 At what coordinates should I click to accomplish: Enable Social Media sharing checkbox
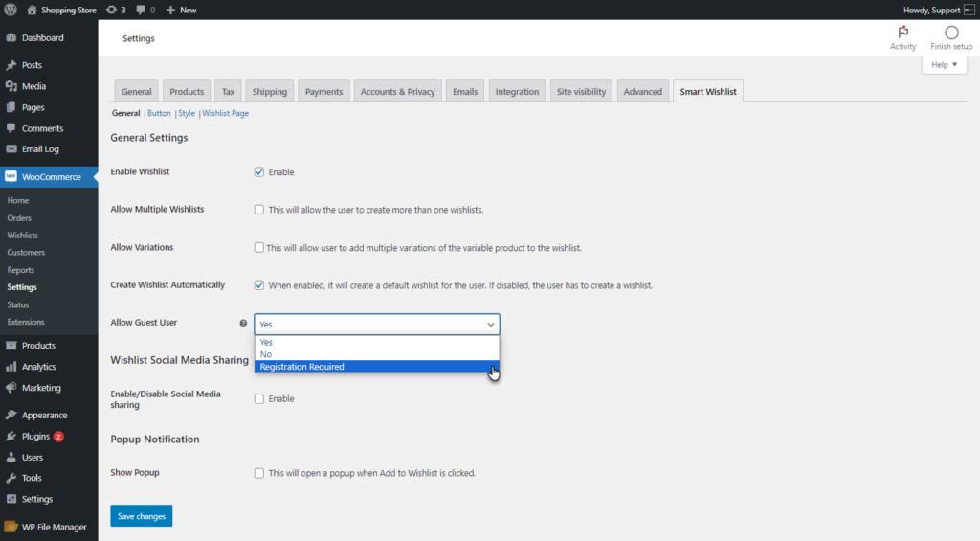point(258,399)
